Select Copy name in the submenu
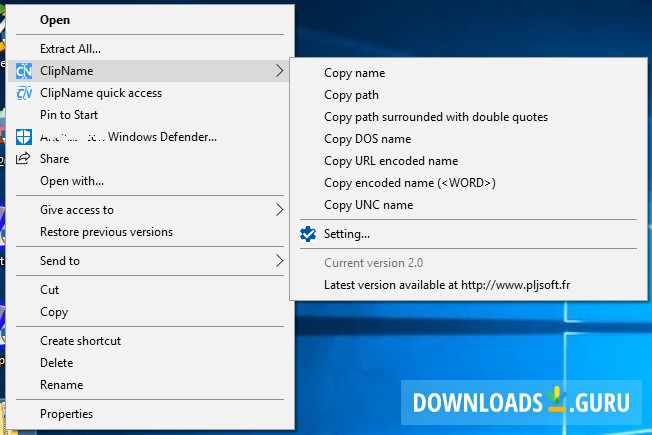 coord(469,73)
